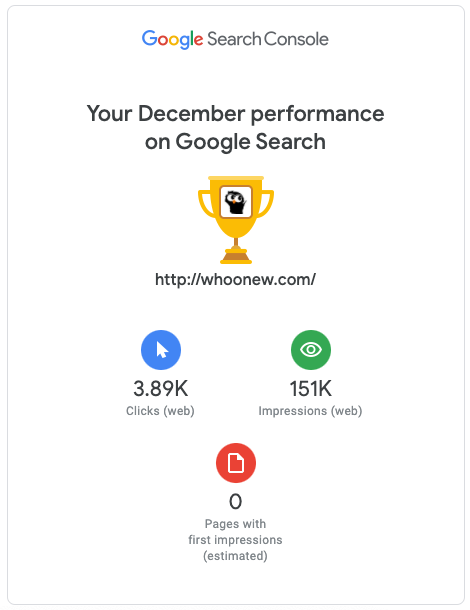Click the Your December performance heading
Viewport: 470px width, 610px height.
click(x=235, y=114)
